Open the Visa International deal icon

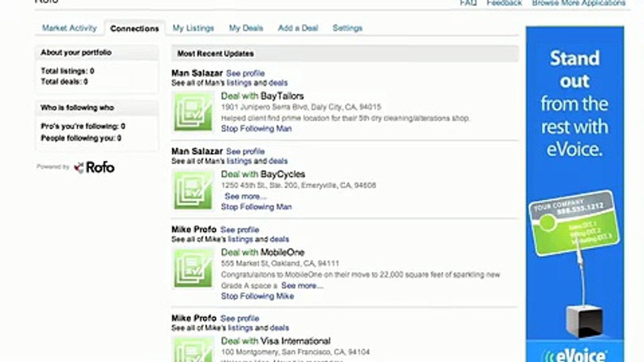[x=194, y=349]
